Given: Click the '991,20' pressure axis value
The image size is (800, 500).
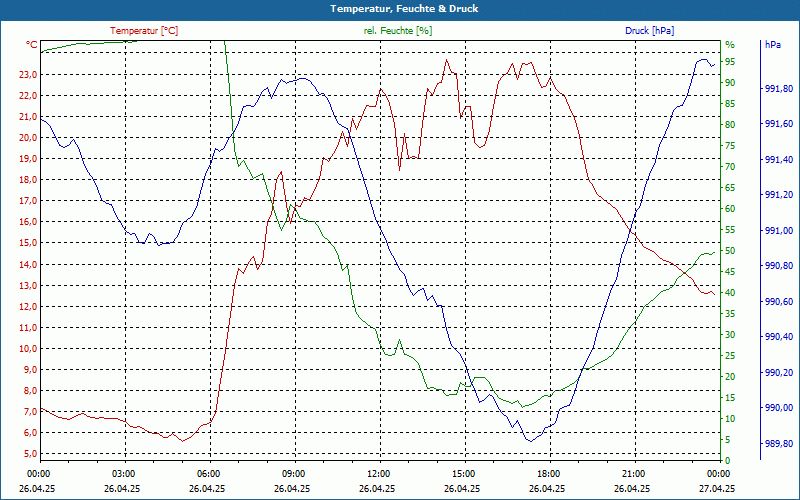Looking at the screenshot, I should (779, 195).
